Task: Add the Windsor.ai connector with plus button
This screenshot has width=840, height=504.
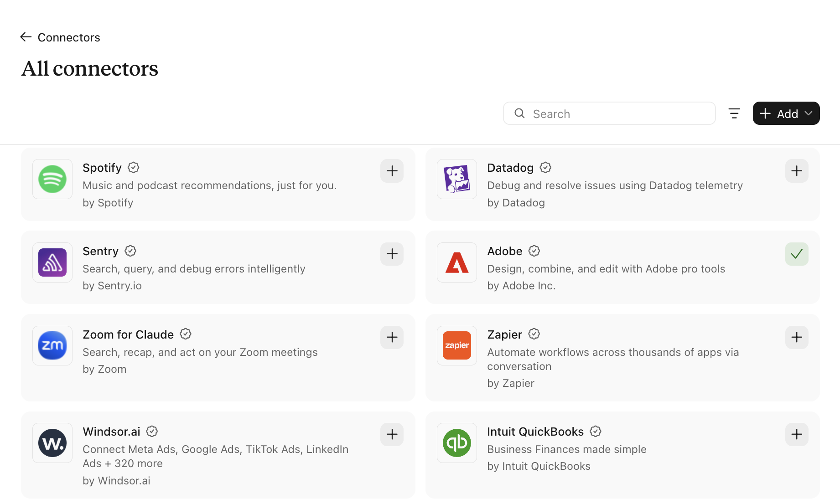Action: tap(392, 434)
